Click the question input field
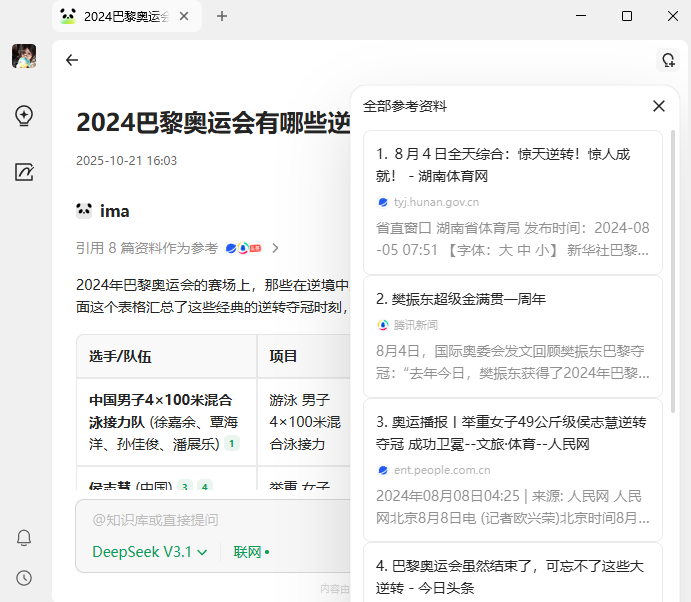This screenshot has height=602, width=691. pyautogui.click(x=210, y=520)
